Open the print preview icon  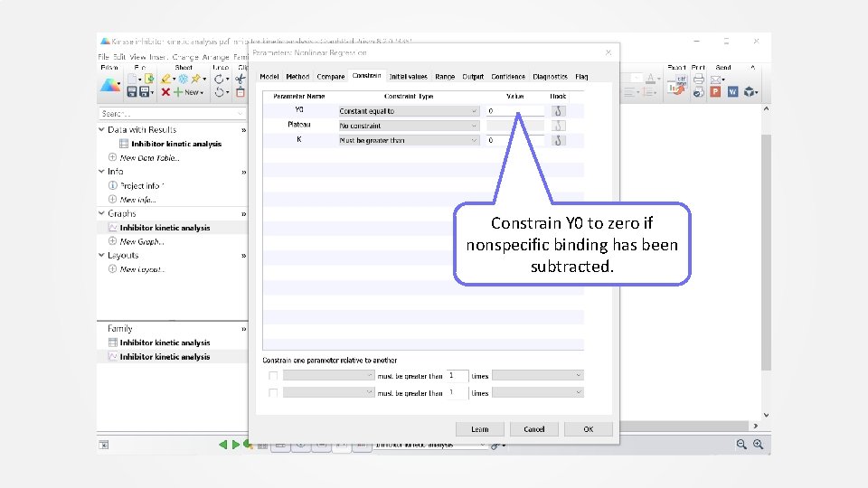(699, 92)
